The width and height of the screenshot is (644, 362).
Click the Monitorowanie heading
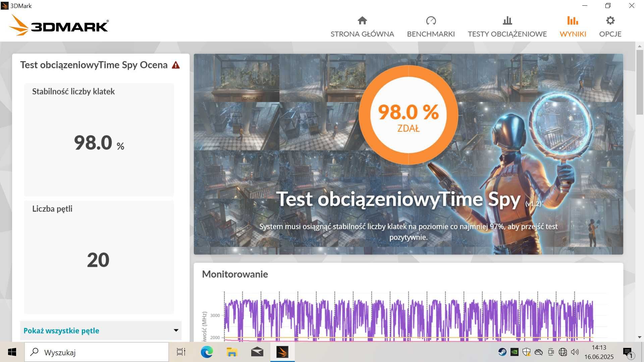click(235, 274)
